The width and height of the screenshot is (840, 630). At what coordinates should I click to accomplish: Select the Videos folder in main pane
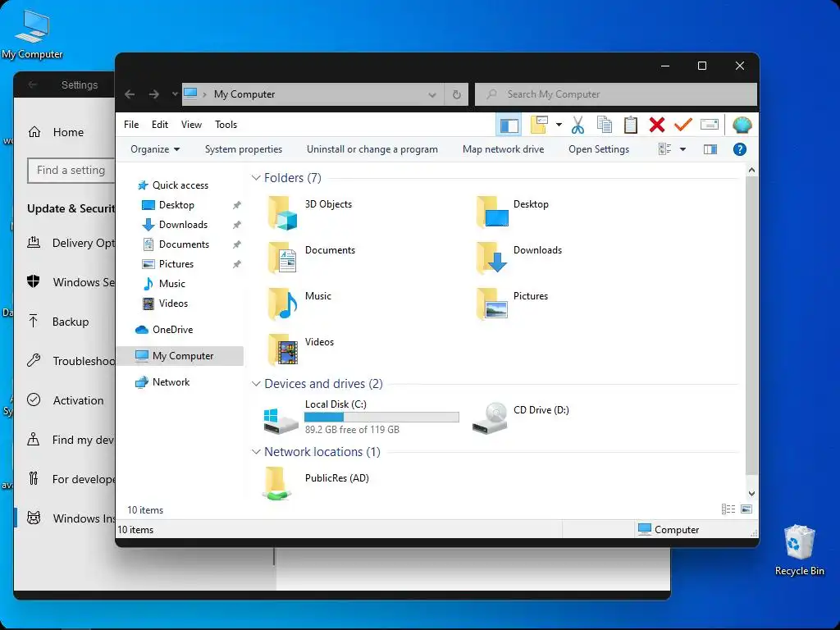tap(300, 349)
